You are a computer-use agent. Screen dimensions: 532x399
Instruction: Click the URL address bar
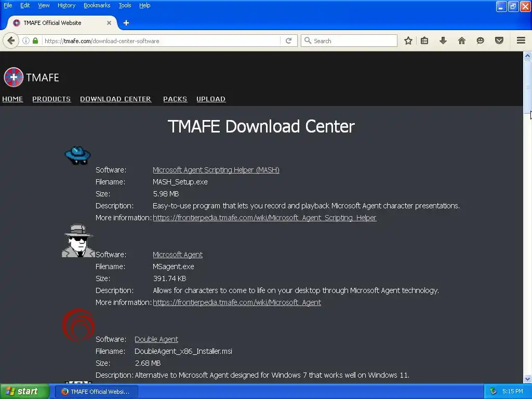161,41
